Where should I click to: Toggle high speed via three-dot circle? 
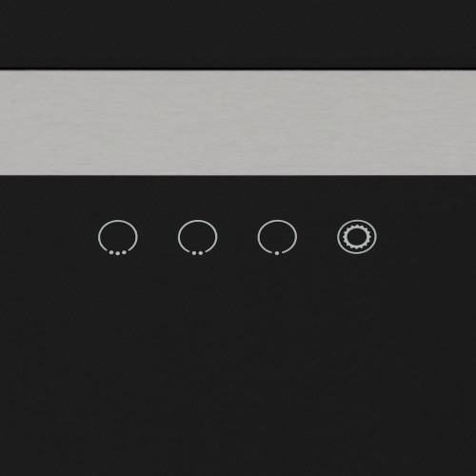coord(118,237)
